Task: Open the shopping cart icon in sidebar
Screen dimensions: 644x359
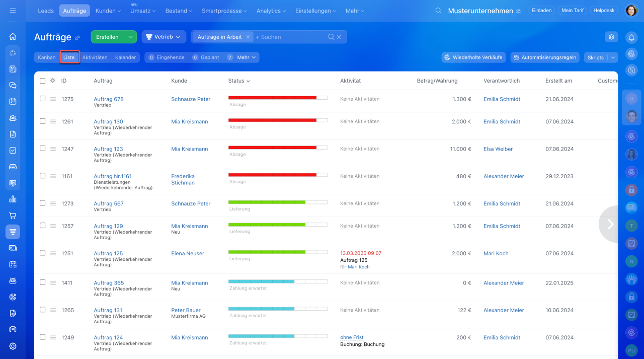Action: pos(13,216)
